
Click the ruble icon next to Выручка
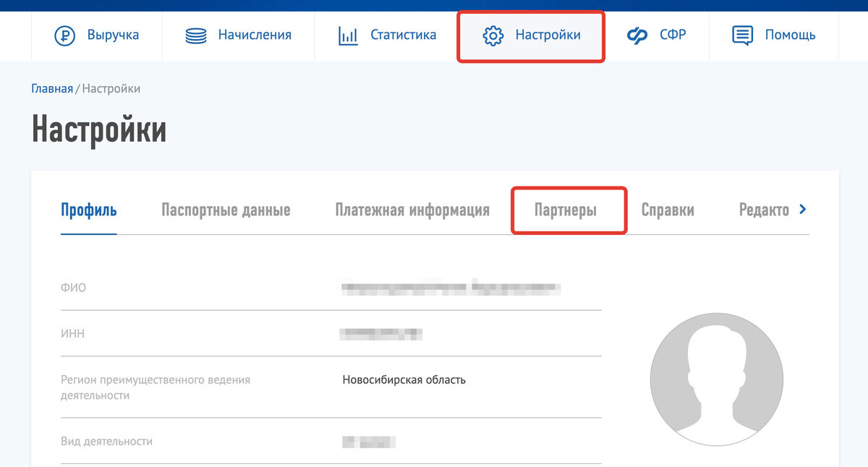click(65, 35)
